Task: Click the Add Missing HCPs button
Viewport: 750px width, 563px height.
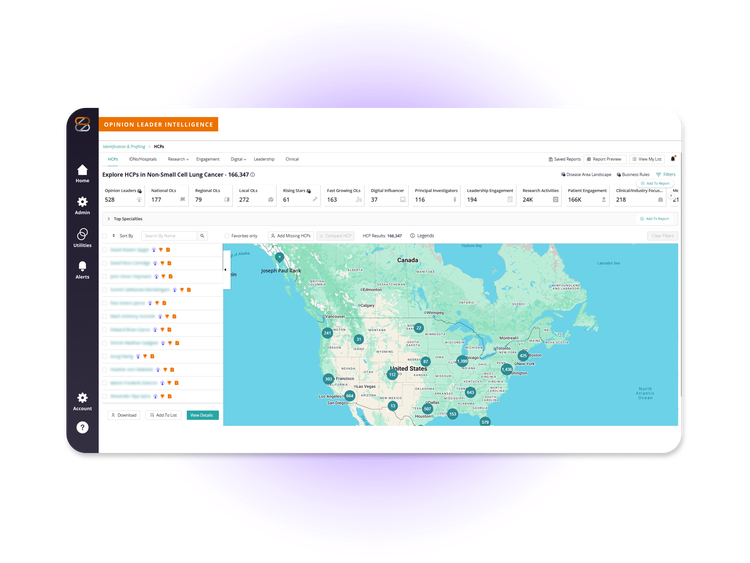Action: [x=291, y=236]
